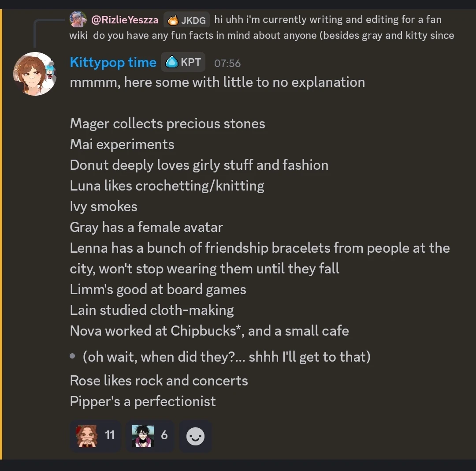Screen dimensions: 476x471
Task: Click the Kittypop time username
Action: coord(113,63)
